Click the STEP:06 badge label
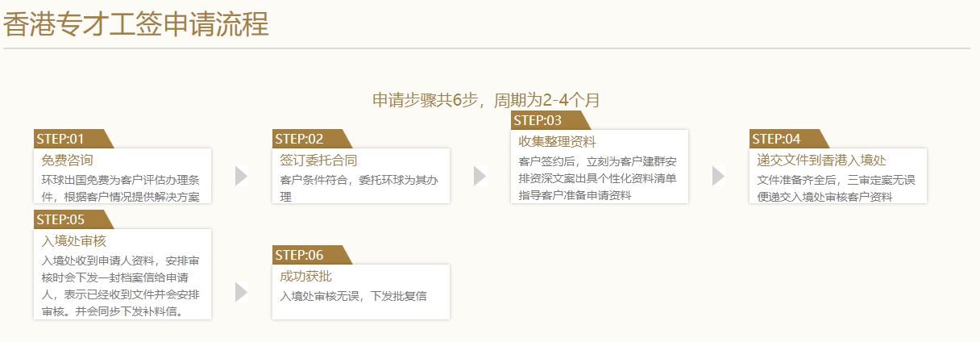 [300, 255]
